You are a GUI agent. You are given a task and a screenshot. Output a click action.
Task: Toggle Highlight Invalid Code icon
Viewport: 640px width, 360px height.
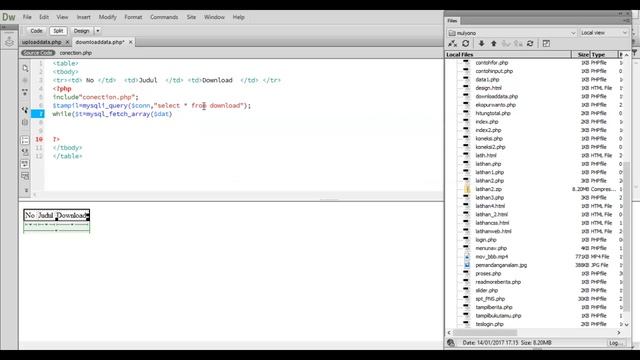(25, 152)
